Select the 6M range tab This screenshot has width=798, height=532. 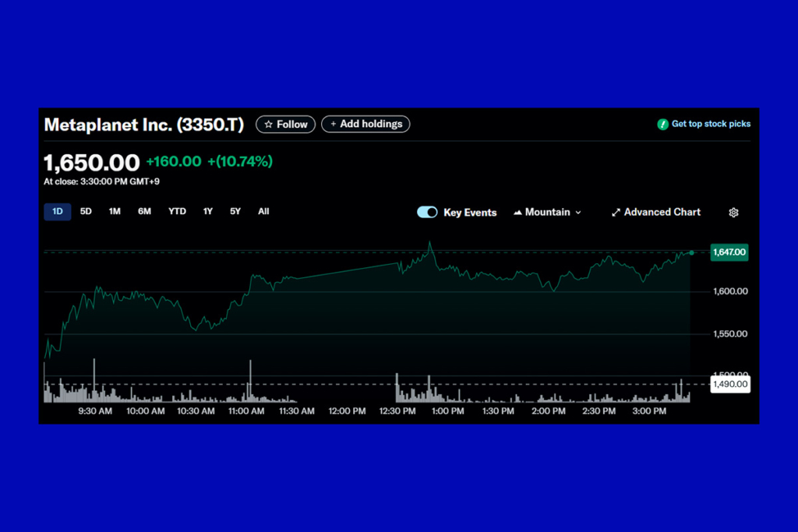click(144, 211)
